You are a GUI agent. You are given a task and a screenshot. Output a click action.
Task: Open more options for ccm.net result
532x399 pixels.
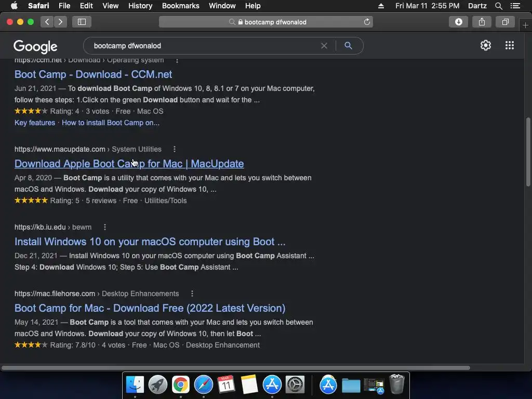(x=177, y=60)
